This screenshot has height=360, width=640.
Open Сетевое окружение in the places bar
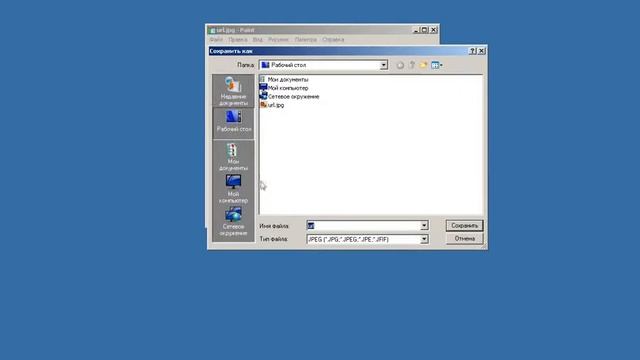[x=233, y=222]
